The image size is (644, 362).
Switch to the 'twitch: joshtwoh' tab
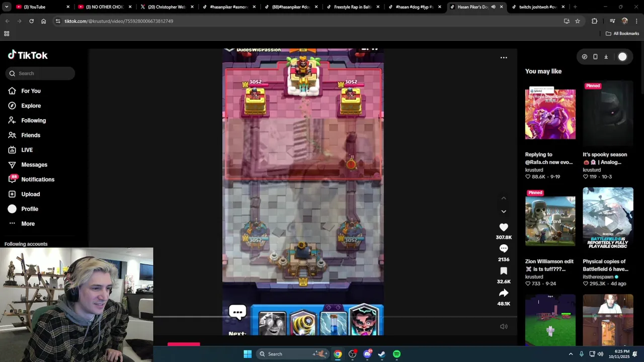(x=538, y=7)
